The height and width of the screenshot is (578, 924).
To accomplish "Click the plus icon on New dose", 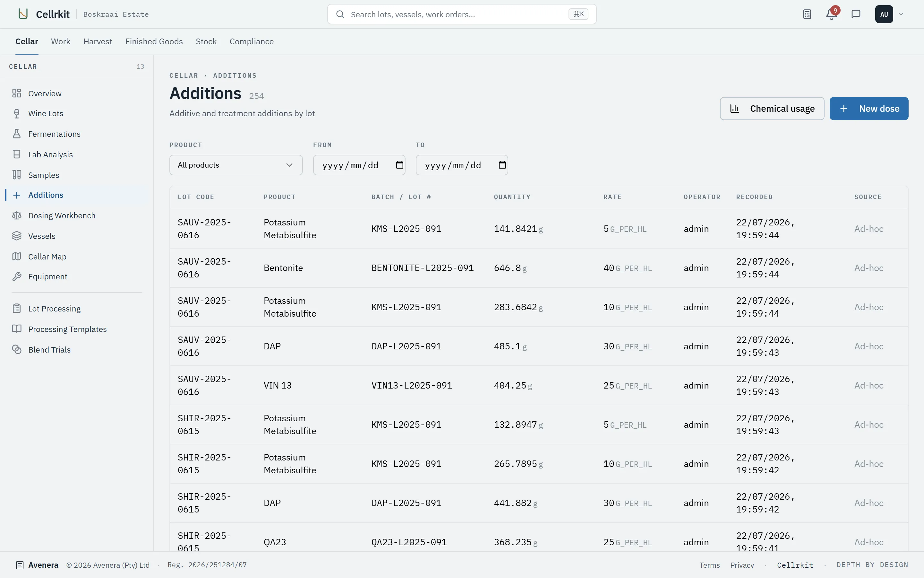I will (844, 109).
